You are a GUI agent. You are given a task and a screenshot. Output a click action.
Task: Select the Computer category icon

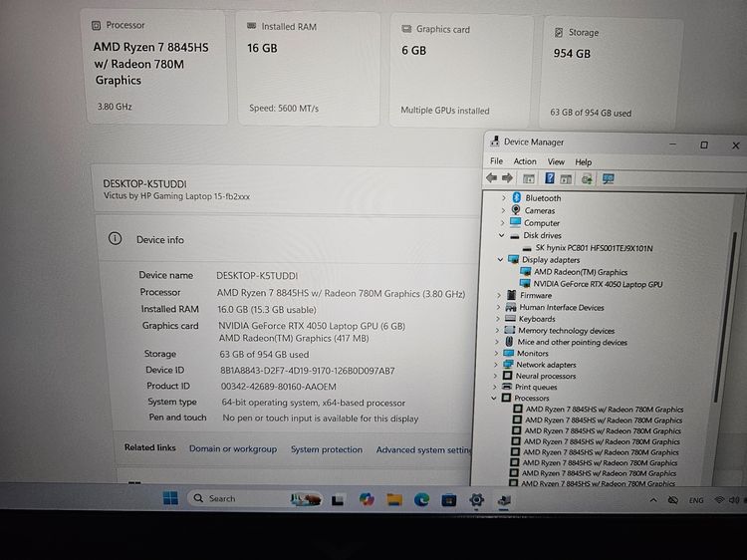point(515,222)
